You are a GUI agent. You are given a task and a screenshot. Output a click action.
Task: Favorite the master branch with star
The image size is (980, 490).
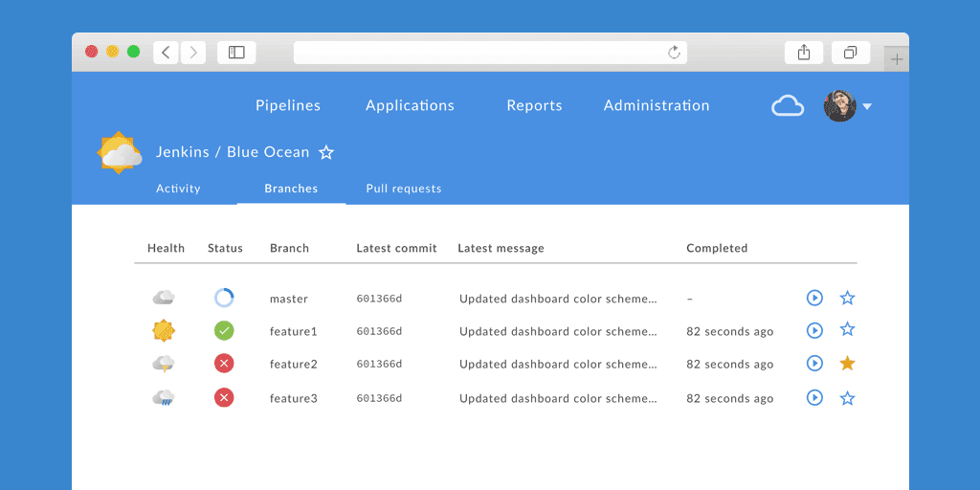coord(847,298)
